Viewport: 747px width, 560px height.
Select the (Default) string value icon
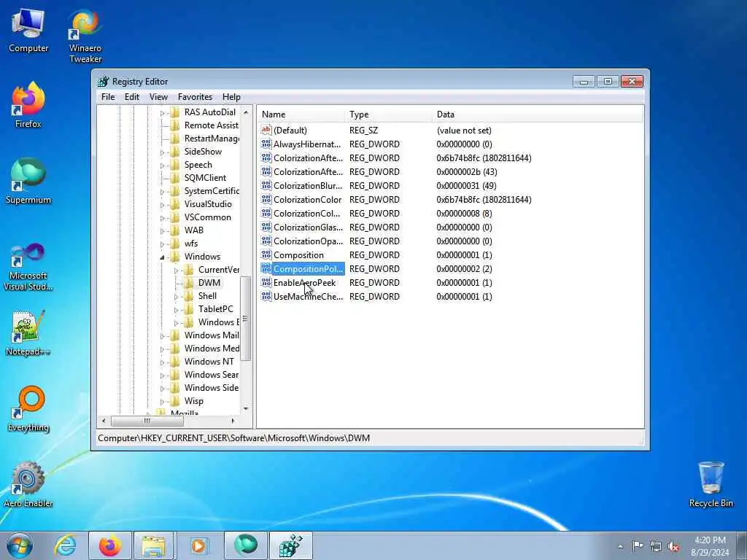pos(266,130)
